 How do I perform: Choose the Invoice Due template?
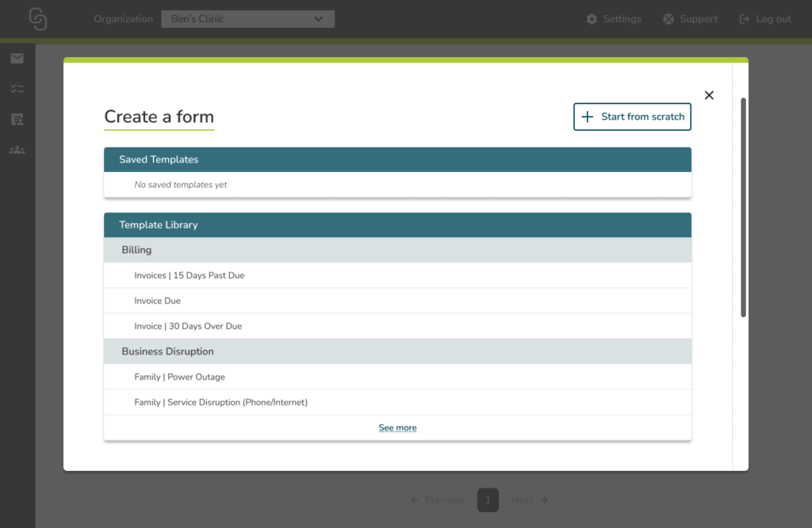pyautogui.click(x=158, y=300)
